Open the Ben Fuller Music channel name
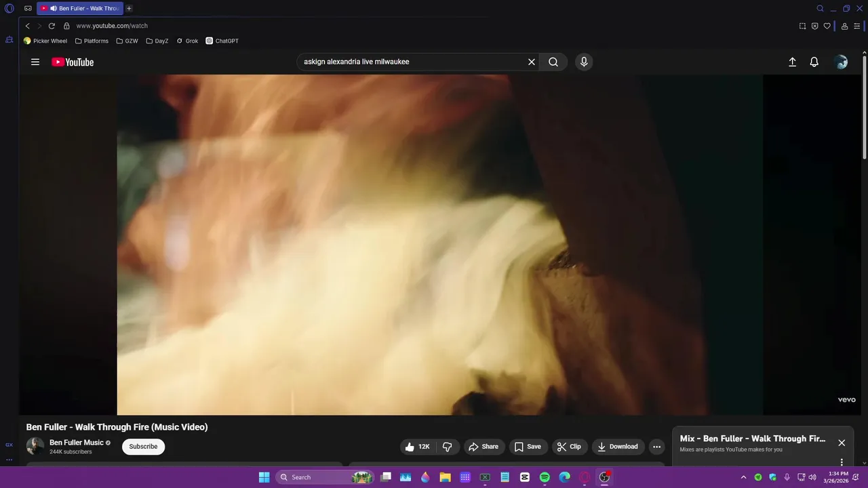This screenshot has width=868, height=488. tap(77, 443)
